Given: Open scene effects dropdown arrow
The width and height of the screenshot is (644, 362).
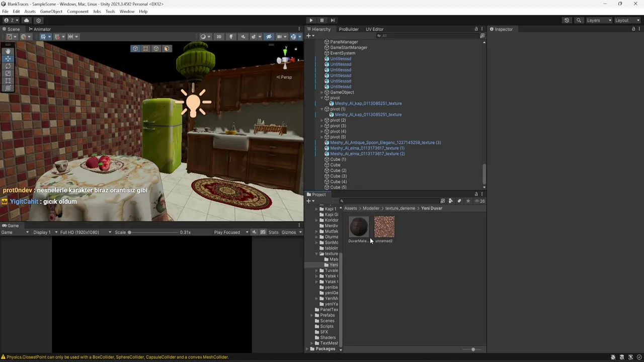Looking at the screenshot, I should pos(259,36).
